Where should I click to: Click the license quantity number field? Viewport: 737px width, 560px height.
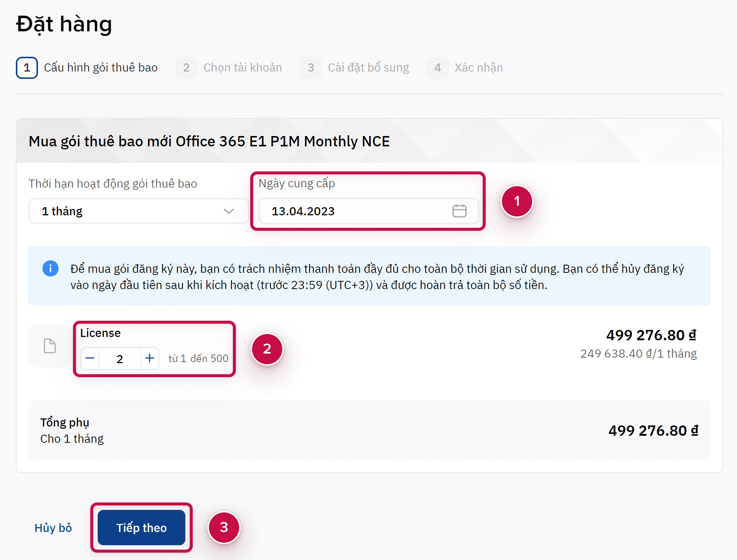(120, 359)
